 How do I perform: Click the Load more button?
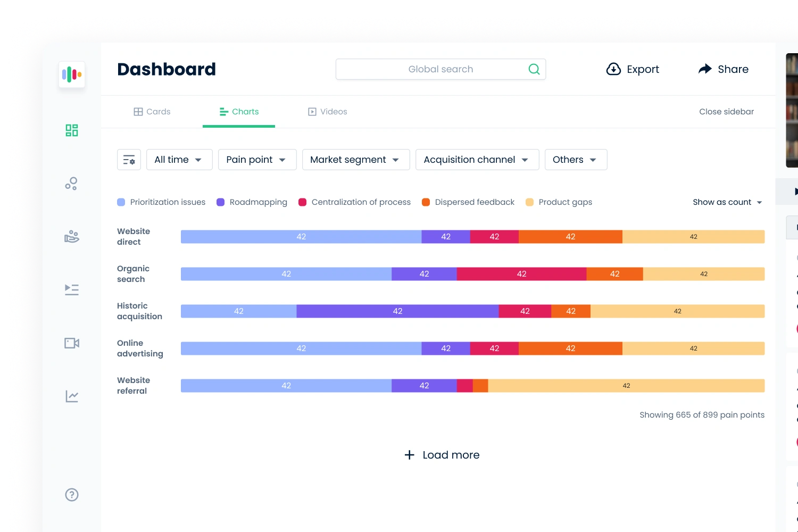coord(442,455)
